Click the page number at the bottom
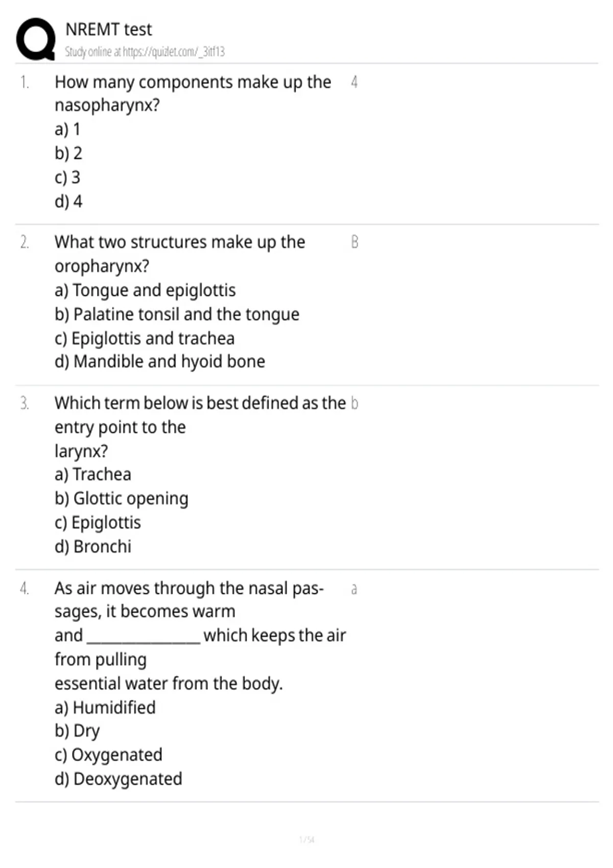This screenshot has width=613, height=868. 306,839
